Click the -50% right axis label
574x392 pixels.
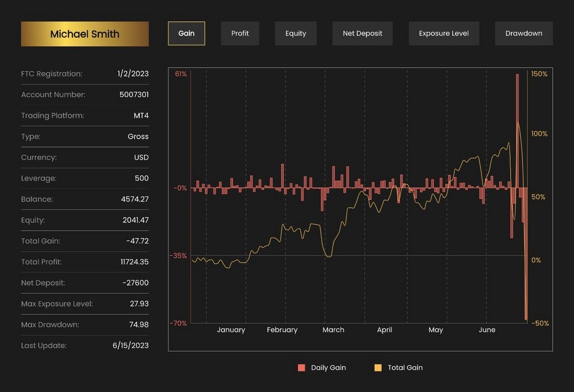(x=540, y=323)
